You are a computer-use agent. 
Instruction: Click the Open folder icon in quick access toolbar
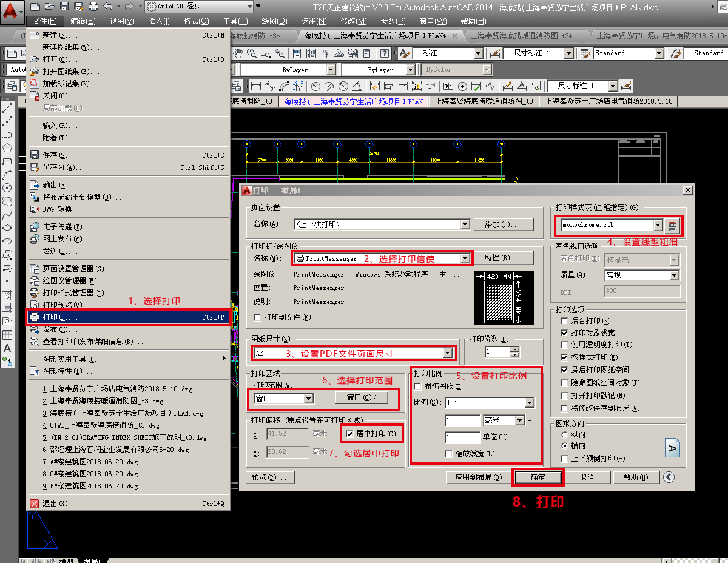click(50, 7)
